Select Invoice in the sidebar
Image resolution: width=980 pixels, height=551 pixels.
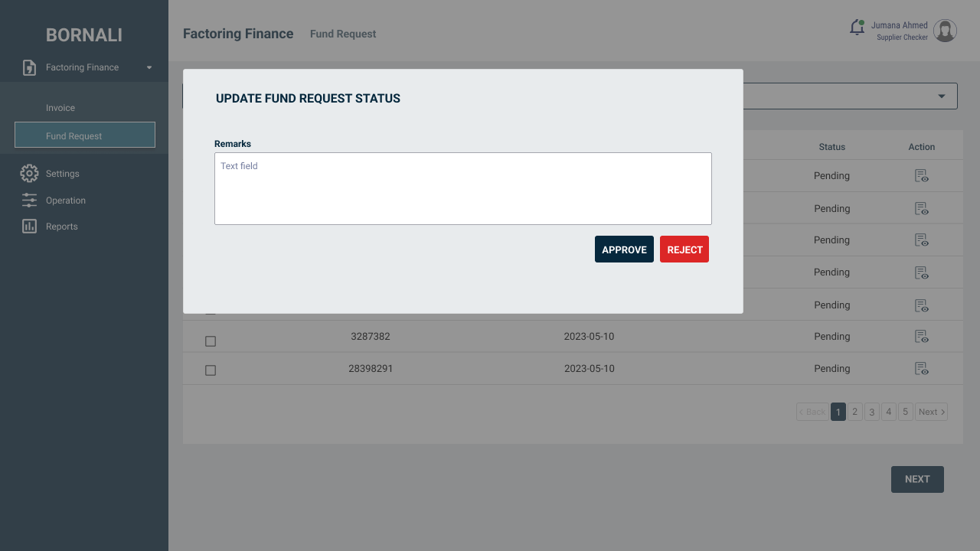[x=60, y=108]
